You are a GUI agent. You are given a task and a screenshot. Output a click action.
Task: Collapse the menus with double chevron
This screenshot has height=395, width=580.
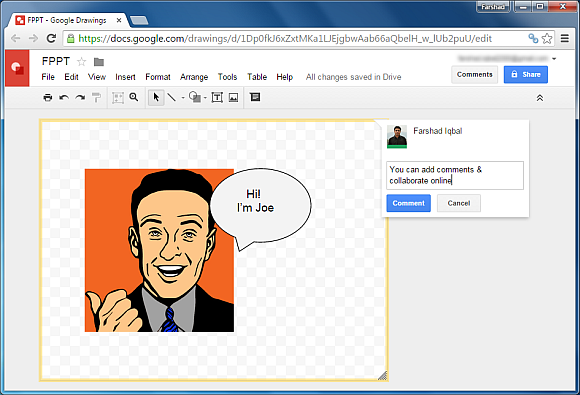point(540,98)
